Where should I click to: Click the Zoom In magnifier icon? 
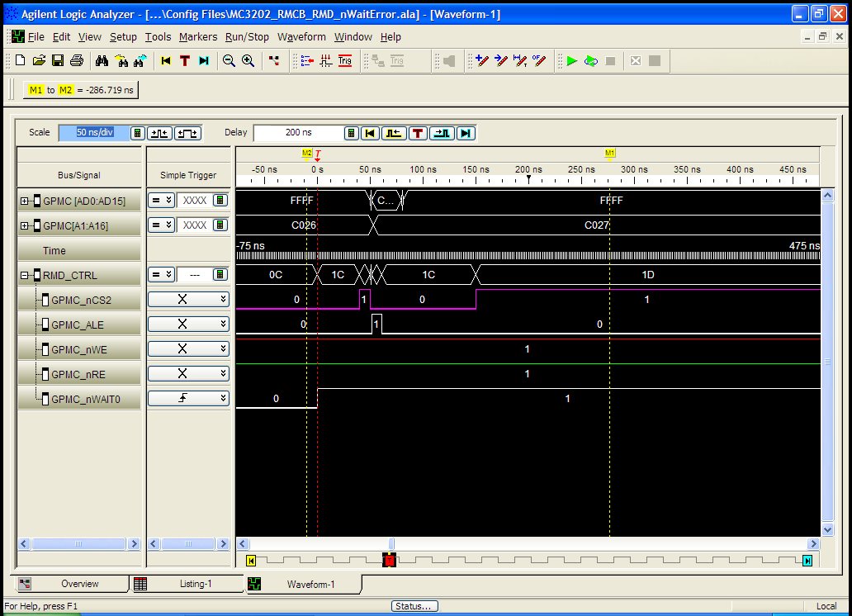point(248,61)
